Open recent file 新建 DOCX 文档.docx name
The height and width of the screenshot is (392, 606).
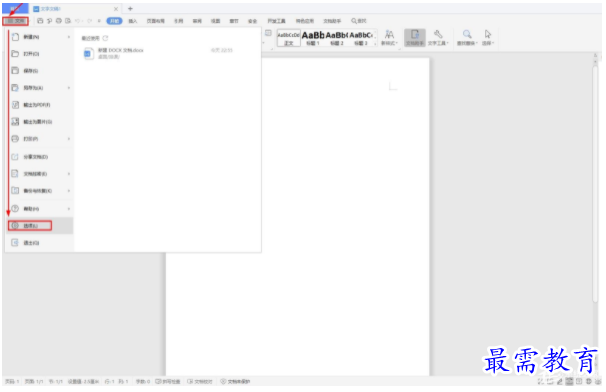121,50
